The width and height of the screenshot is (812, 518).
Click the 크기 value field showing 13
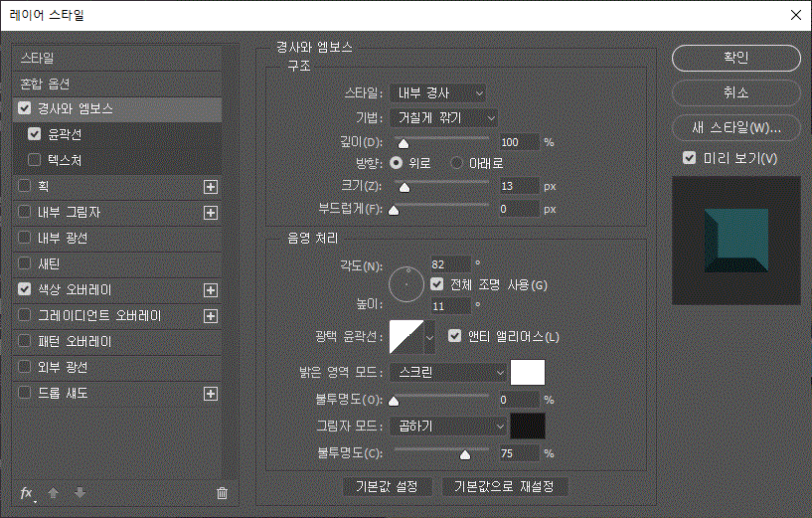519,186
